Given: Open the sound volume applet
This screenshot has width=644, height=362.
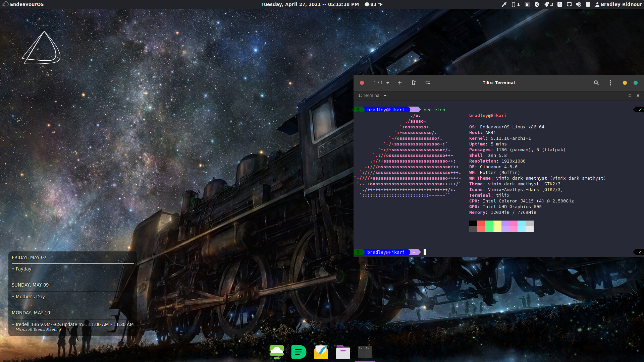Looking at the screenshot, I should tap(579, 4).
